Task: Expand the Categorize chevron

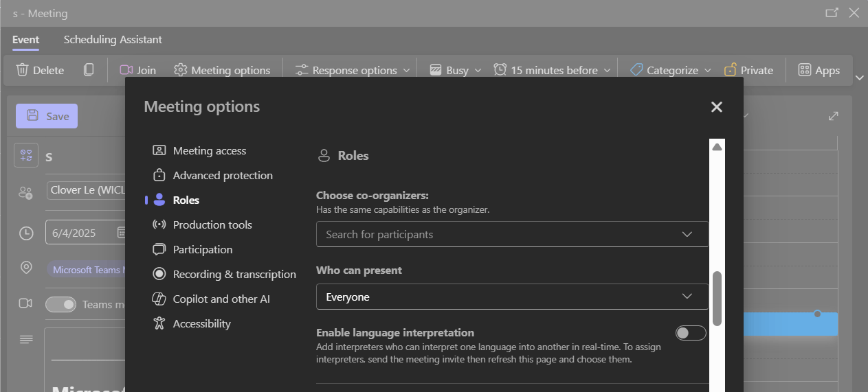Action: tap(706, 70)
